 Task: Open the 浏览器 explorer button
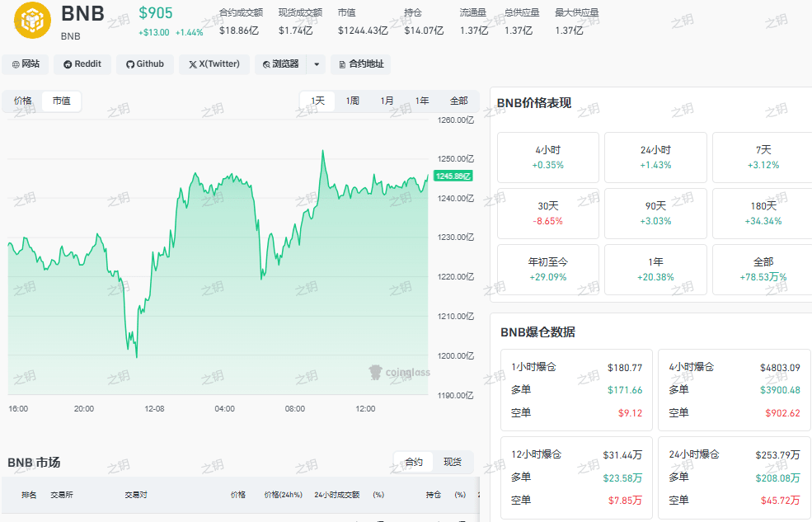click(x=280, y=64)
